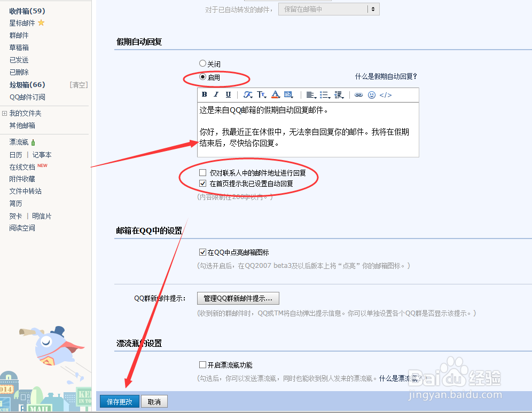Open 草稿箱 folder

tap(19, 47)
